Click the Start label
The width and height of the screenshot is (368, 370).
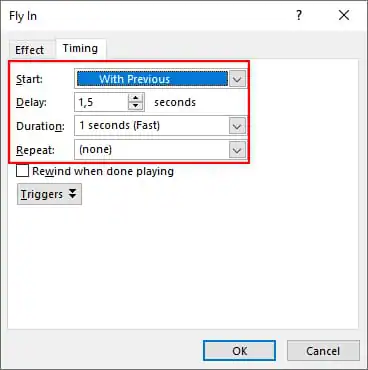(x=29, y=79)
